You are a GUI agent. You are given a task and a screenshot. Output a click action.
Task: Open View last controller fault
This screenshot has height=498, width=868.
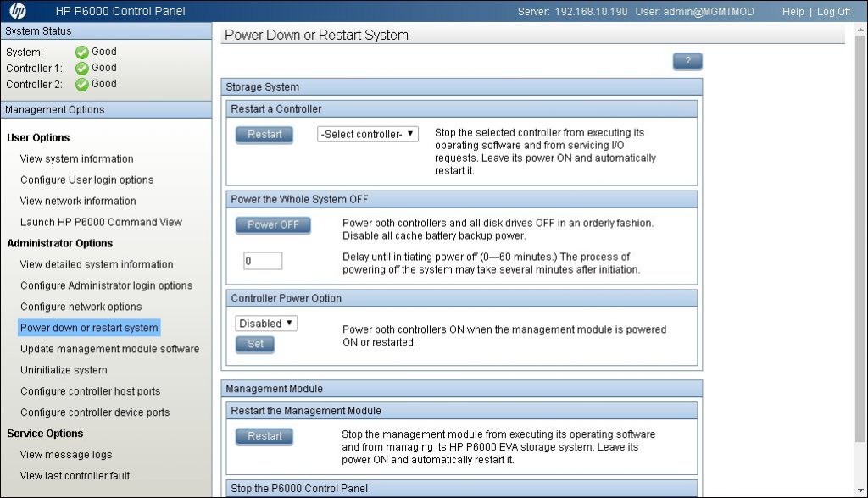(75, 476)
